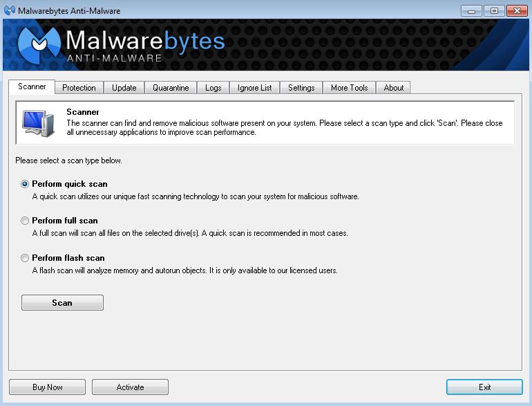
Task: Click the full scan description sentence
Action: [x=190, y=233]
